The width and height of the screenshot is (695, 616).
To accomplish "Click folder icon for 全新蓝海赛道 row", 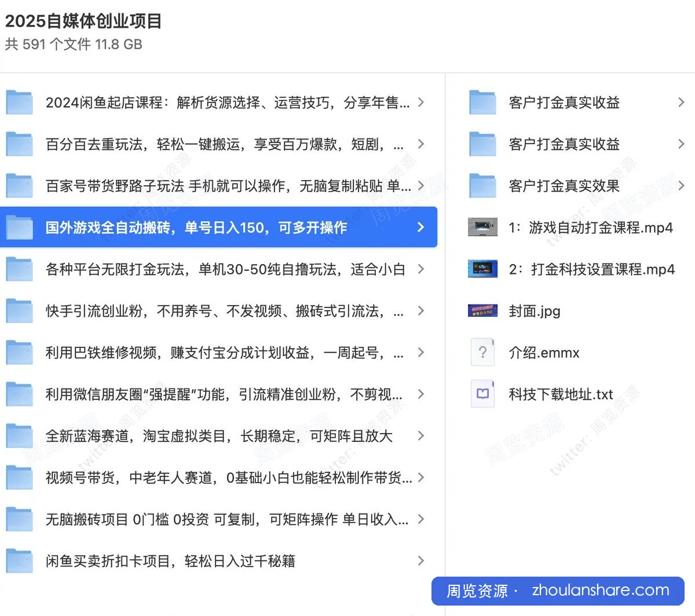I will [19, 436].
